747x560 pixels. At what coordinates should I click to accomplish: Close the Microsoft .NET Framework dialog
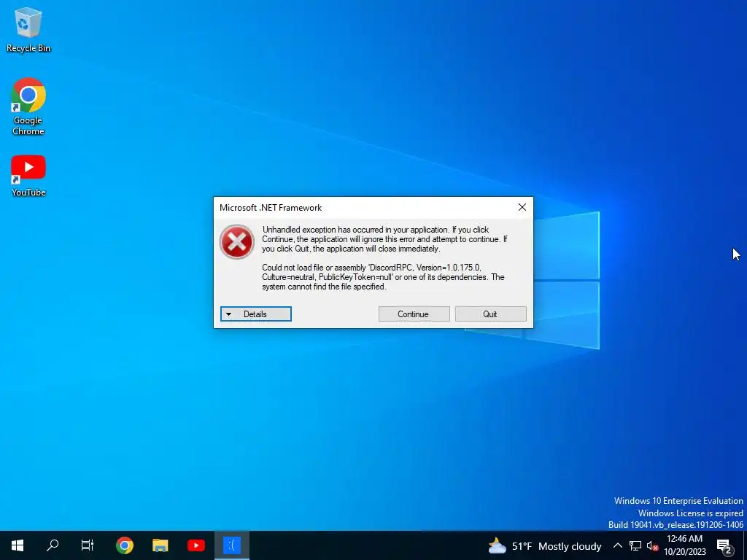[522, 207]
